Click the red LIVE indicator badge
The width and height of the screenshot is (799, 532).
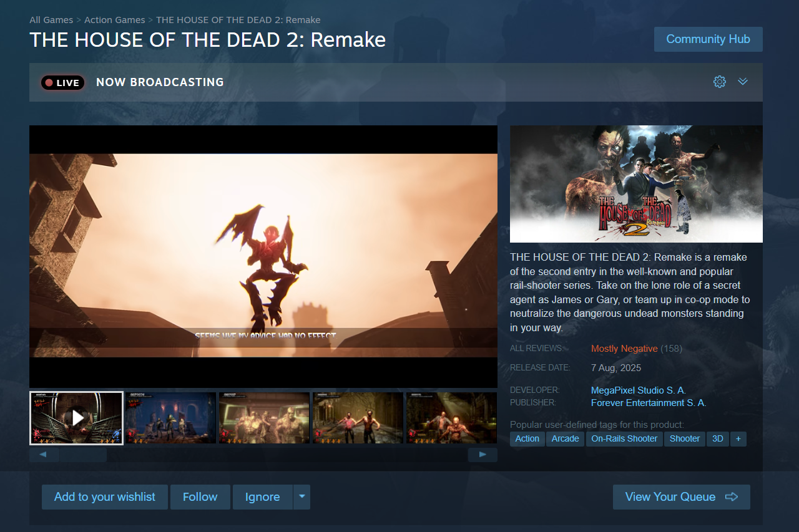point(62,82)
